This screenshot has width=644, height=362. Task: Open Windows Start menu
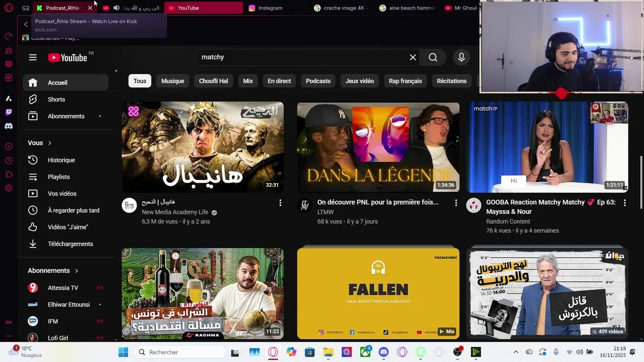(123, 352)
